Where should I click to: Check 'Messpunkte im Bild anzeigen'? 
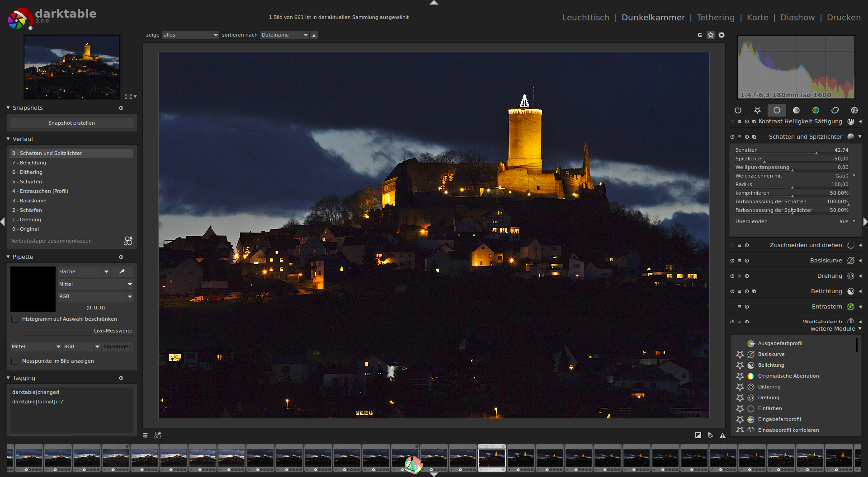point(15,361)
